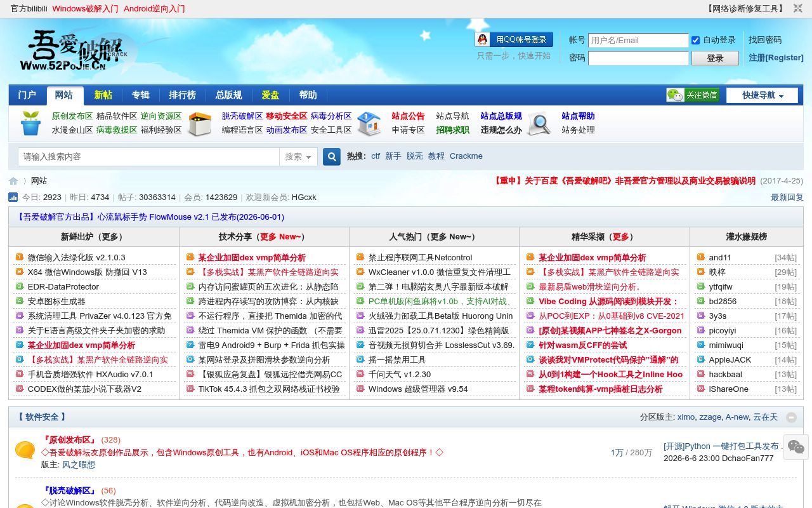Click the statistics bar chart icon
812x508 pixels.
(13, 197)
